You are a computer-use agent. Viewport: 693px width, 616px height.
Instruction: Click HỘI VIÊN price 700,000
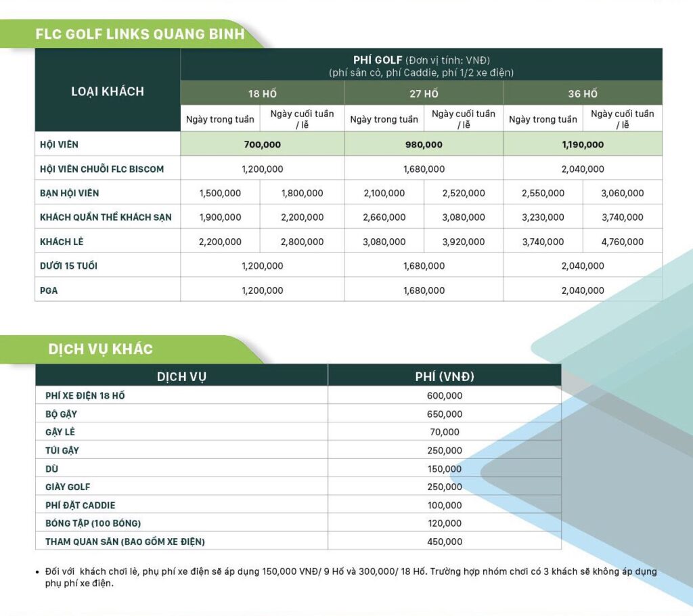[263, 145]
